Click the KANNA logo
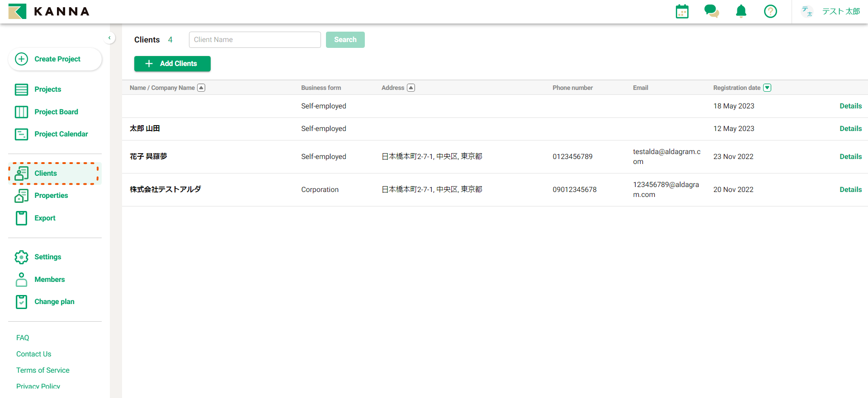868x398 pixels. click(x=49, y=11)
